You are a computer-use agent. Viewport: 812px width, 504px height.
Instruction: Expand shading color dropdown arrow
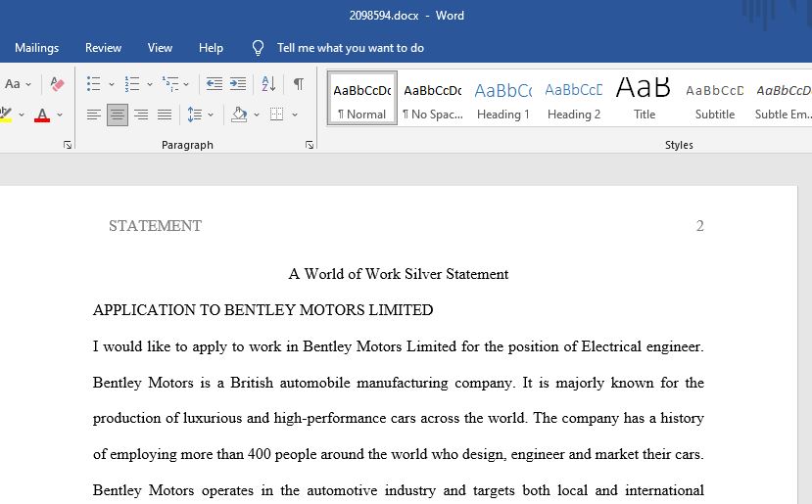(x=257, y=115)
